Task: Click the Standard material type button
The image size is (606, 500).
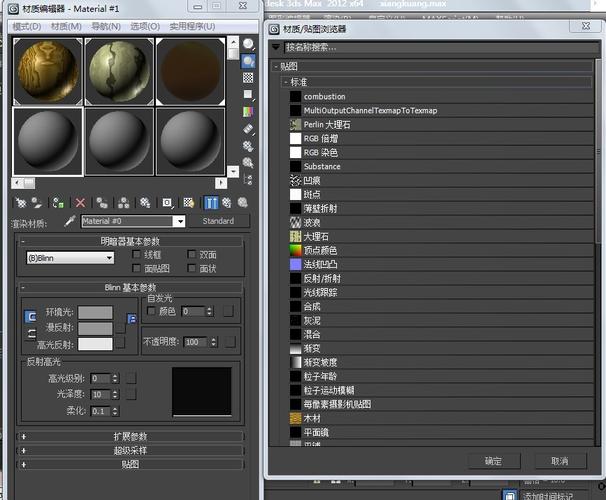Action: tap(218, 221)
